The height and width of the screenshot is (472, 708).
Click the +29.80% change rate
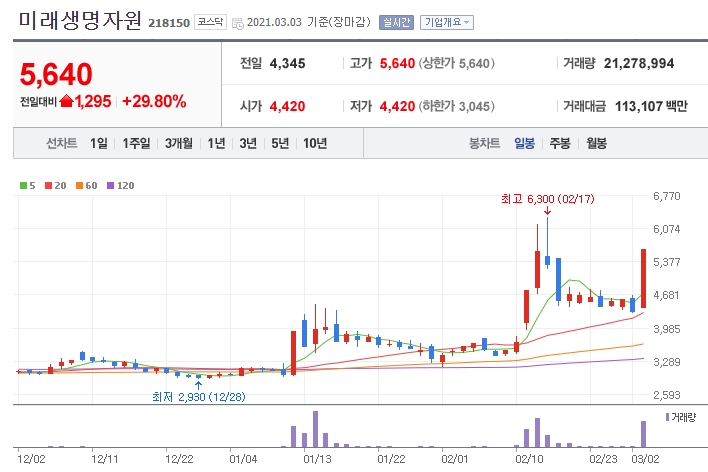[x=154, y=101]
